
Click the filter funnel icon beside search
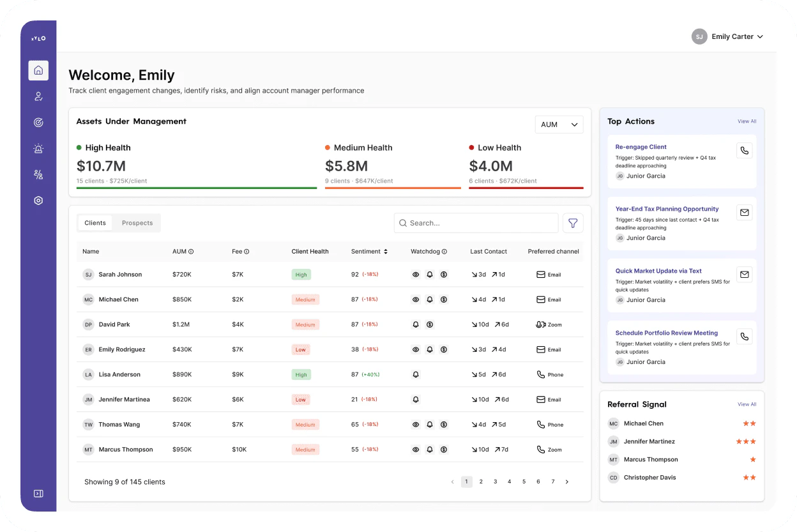(x=573, y=223)
